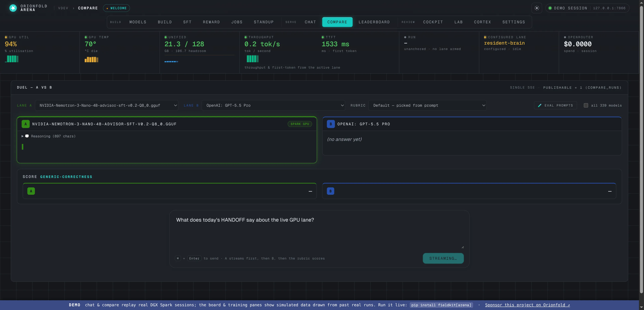Open the Rubric dropdown
The width and height of the screenshot is (644, 310).
coord(427,106)
